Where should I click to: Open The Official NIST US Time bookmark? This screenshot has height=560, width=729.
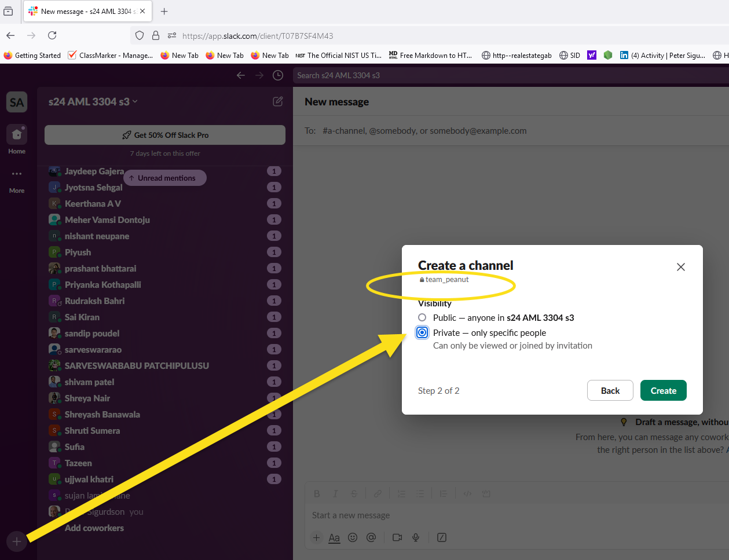coord(339,55)
